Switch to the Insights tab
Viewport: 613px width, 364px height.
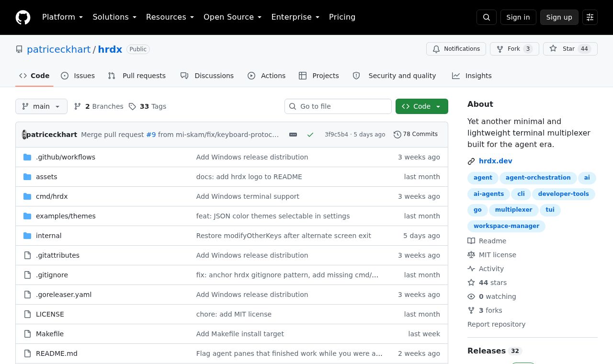pos(472,76)
